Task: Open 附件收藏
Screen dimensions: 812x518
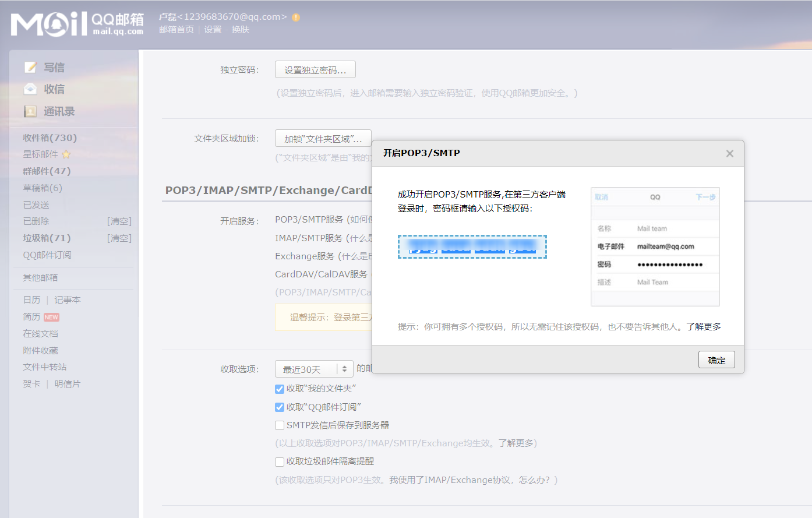Action: pos(40,351)
